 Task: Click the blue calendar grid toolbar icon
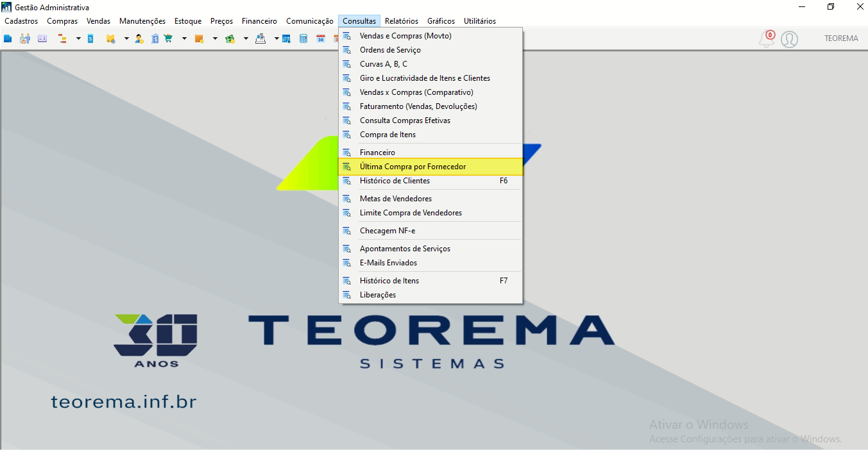(x=286, y=38)
